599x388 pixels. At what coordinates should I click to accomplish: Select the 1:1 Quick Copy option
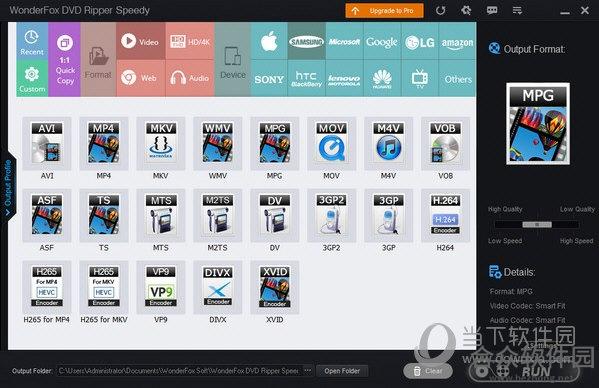65,59
